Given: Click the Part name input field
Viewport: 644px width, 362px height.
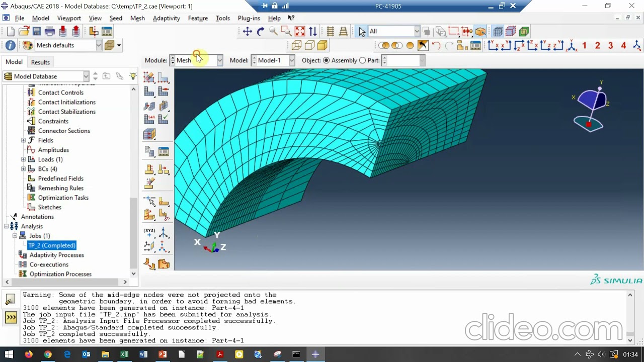Looking at the screenshot, I should pyautogui.click(x=404, y=60).
